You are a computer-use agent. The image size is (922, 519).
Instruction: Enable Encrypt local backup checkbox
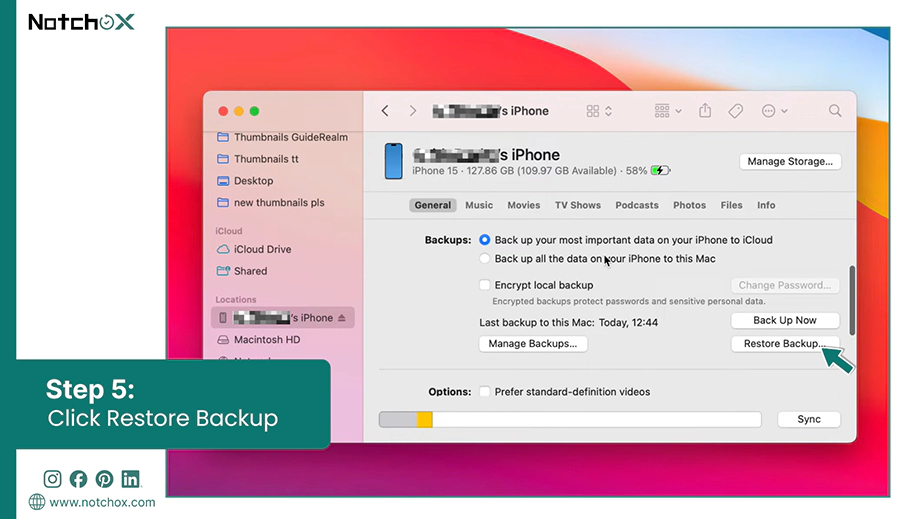(485, 285)
